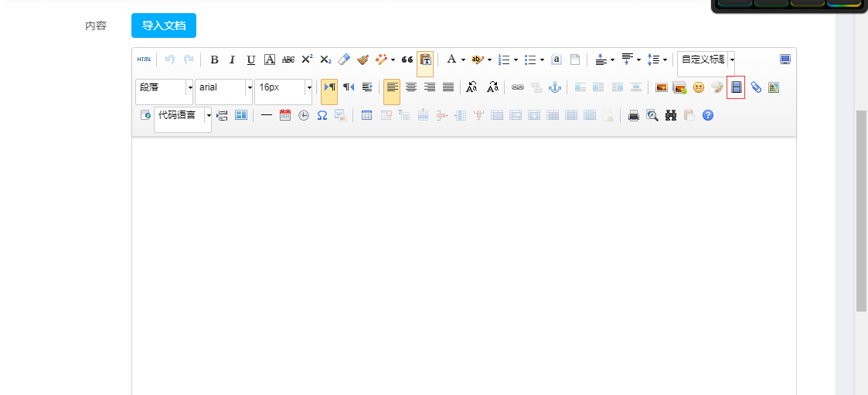868x395 pixels.
Task: Toggle justify alignment
Action: coord(448,87)
